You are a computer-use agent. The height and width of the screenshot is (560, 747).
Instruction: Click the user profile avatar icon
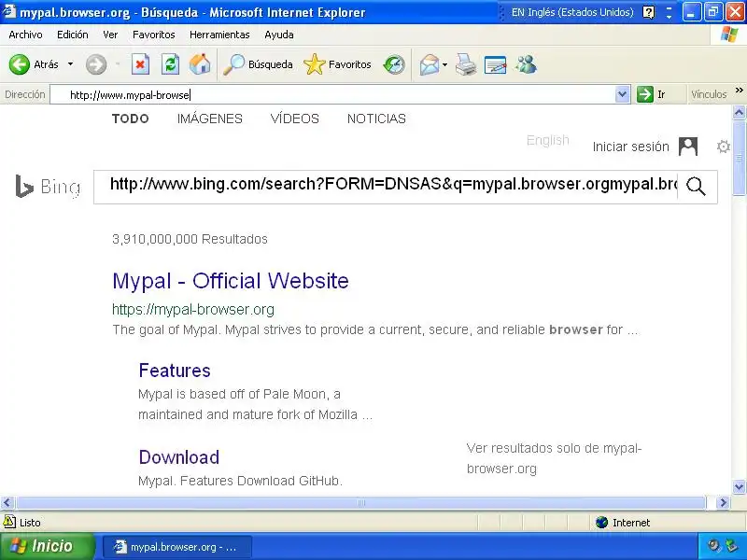[688, 147]
